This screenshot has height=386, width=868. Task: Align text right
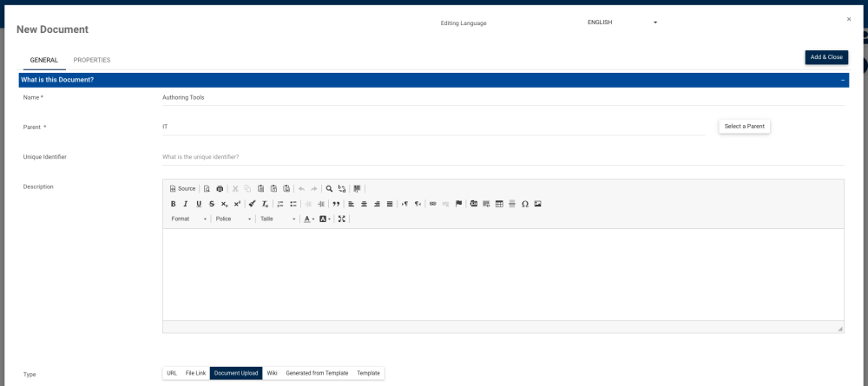(x=377, y=204)
